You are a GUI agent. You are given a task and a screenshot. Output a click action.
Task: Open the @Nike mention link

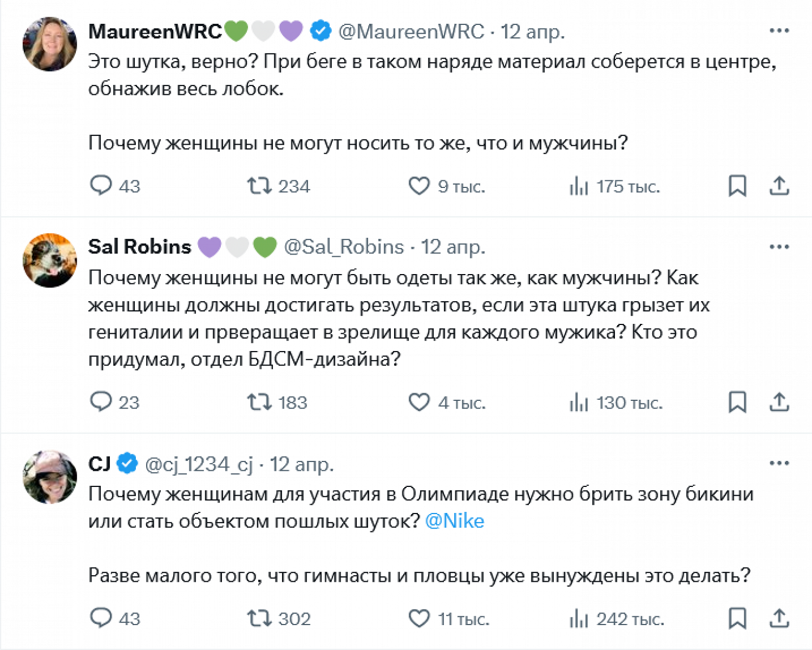[x=455, y=521]
